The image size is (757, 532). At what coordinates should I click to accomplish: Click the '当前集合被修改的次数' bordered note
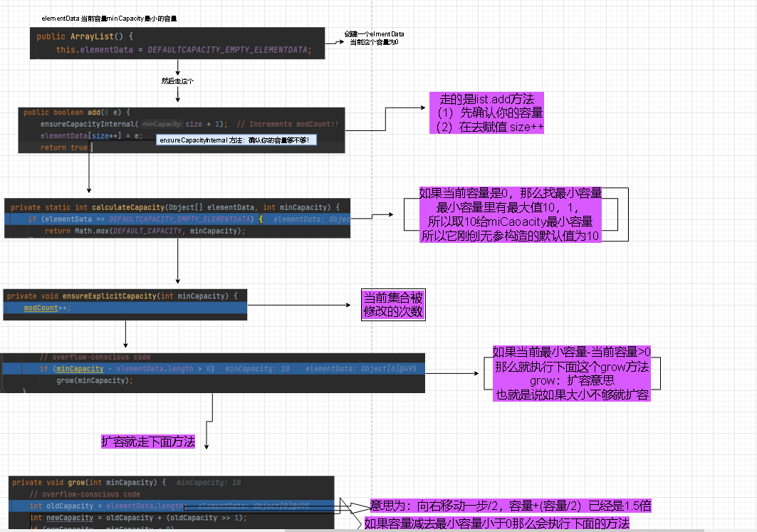394,305
